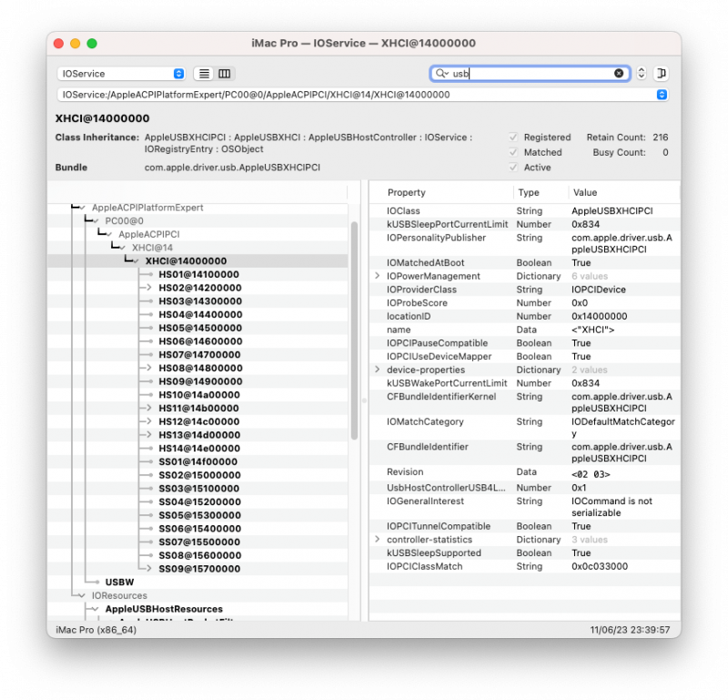This screenshot has height=700, width=728.
Task: Select the IOPCIClassMatch property row
Action: pyautogui.click(x=525, y=567)
